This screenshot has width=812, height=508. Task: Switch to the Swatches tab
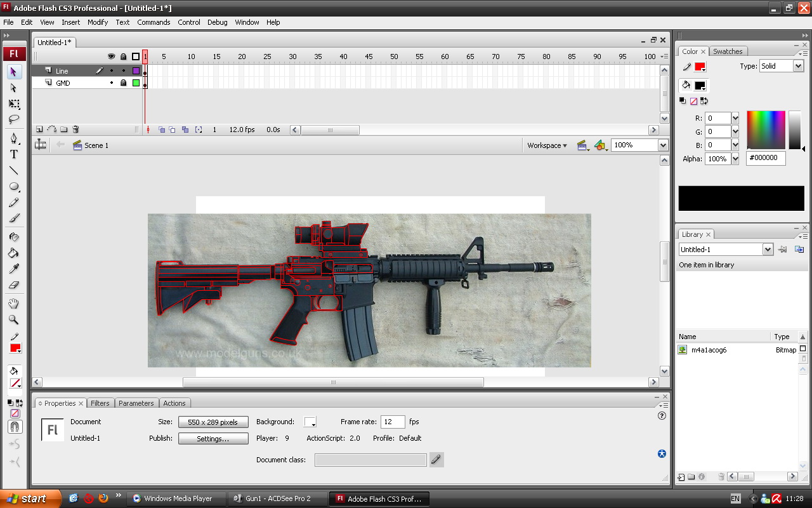(x=728, y=51)
